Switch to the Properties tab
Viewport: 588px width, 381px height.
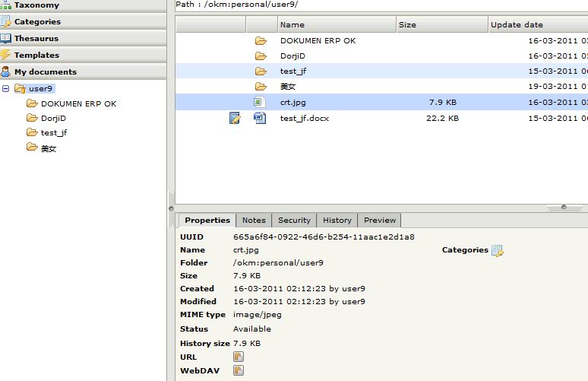(x=207, y=221)
